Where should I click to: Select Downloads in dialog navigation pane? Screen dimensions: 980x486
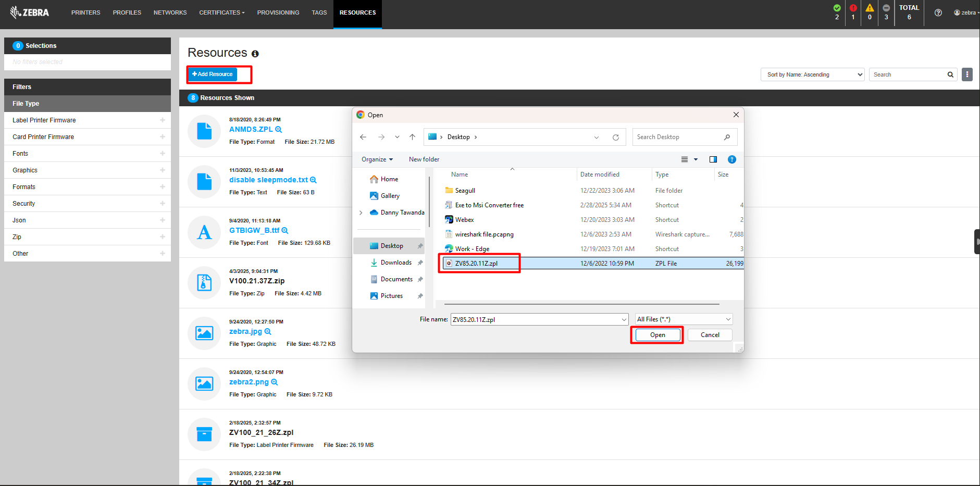396,263
